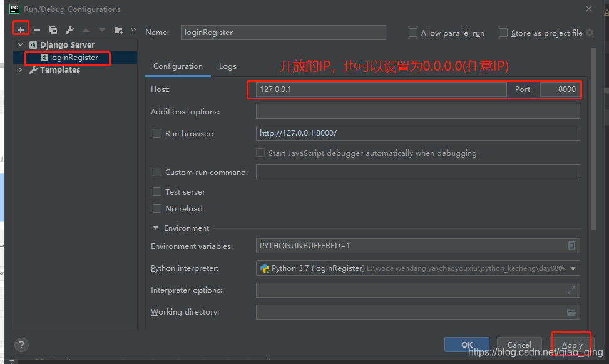Screen dimensions: 609x364
Task: Click the Apply button
Action: (572, 345)
